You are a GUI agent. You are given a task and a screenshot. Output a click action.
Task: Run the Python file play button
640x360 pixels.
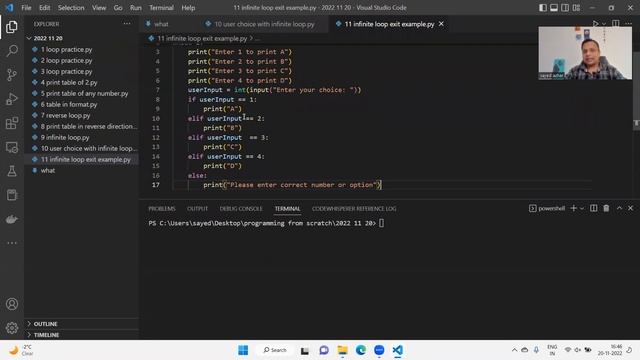click(596, 24)
